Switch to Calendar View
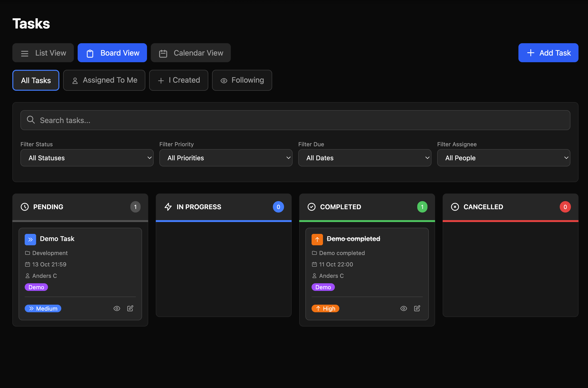 tap(190, 53)
